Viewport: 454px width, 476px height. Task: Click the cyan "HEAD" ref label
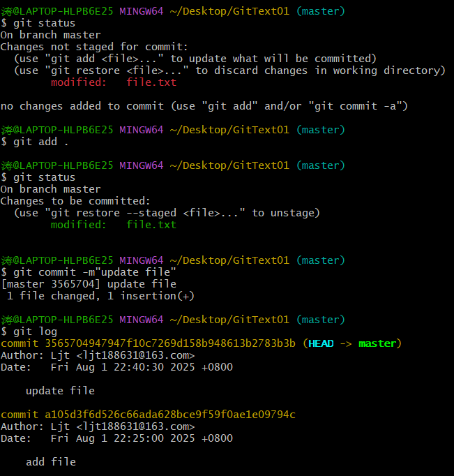coord(321,343)
